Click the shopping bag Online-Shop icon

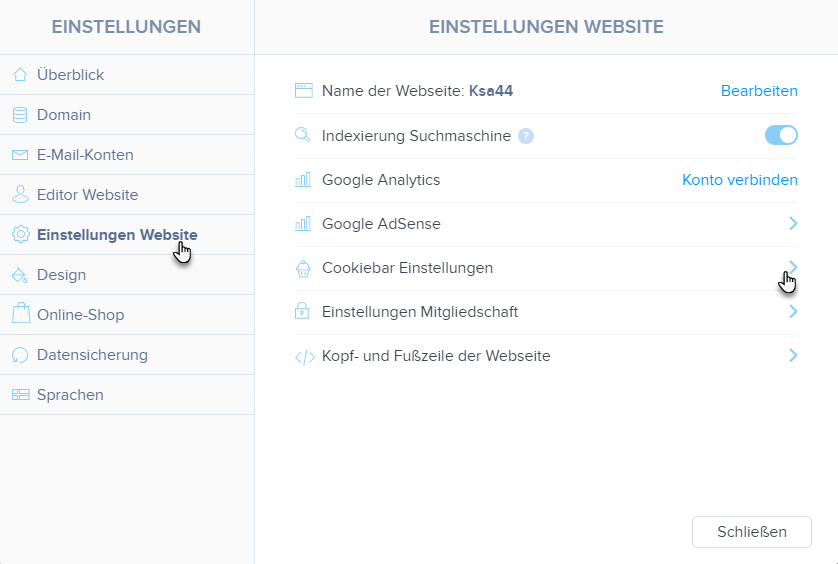pyautogui.click(x=20, y=315)
